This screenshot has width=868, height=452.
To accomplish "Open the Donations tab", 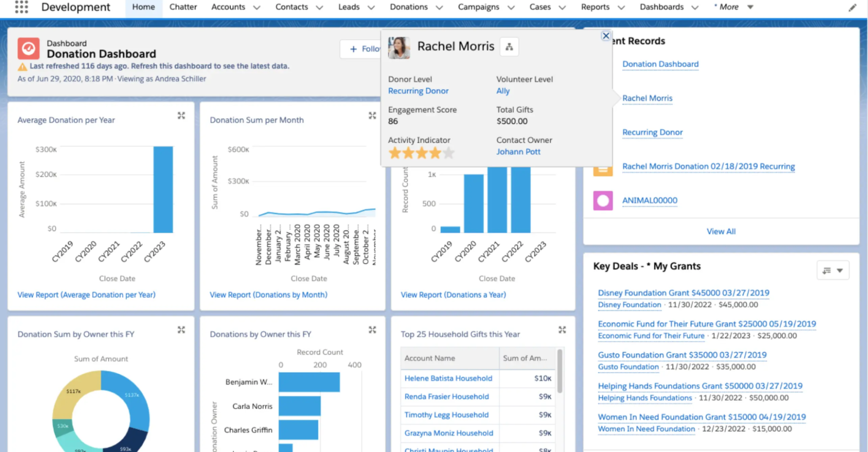I will point(409,7).
